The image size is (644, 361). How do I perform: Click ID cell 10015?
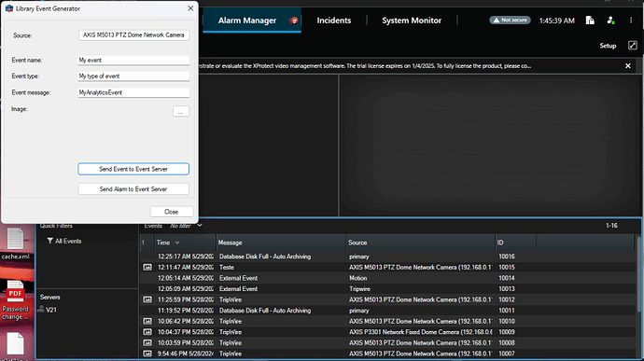point(507,268)
